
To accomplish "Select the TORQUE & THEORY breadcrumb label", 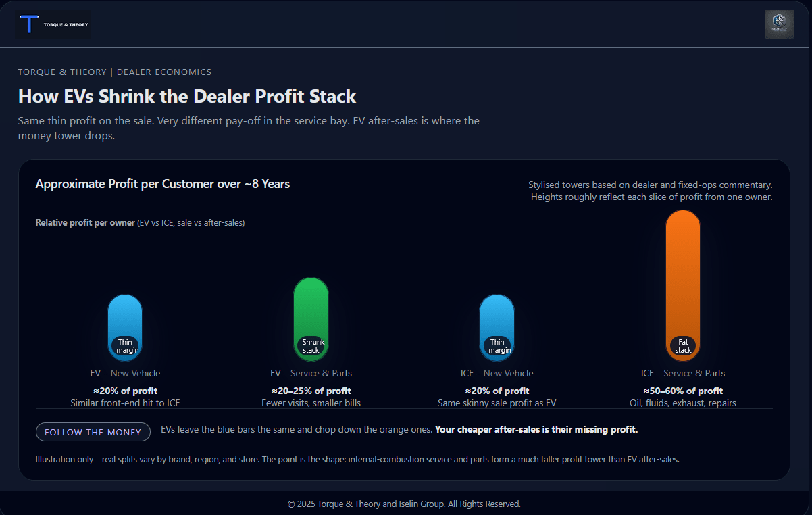I will 61,72.
